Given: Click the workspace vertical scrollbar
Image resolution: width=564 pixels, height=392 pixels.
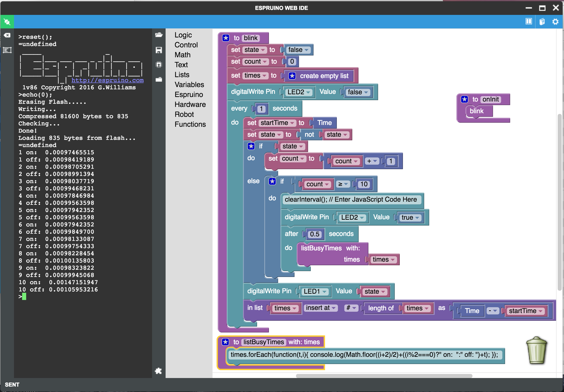Looking at the screenshot, I should (x=559, y=202).
